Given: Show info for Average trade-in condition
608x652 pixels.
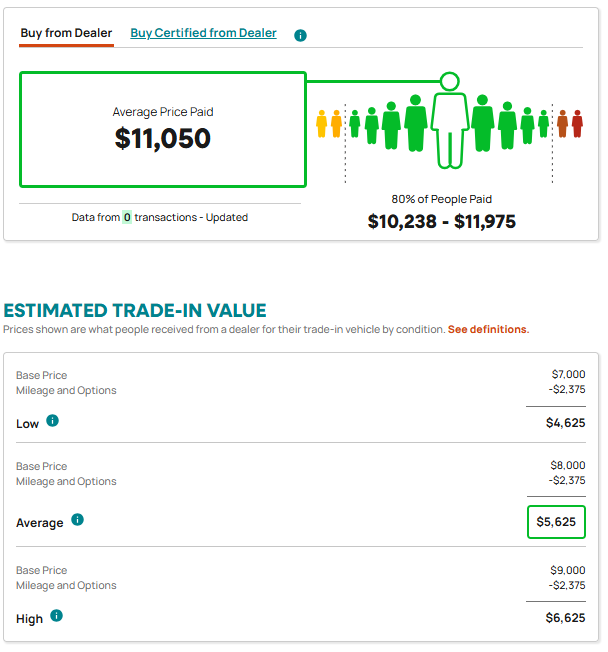Looking at the screenshot, I should 77,520.
